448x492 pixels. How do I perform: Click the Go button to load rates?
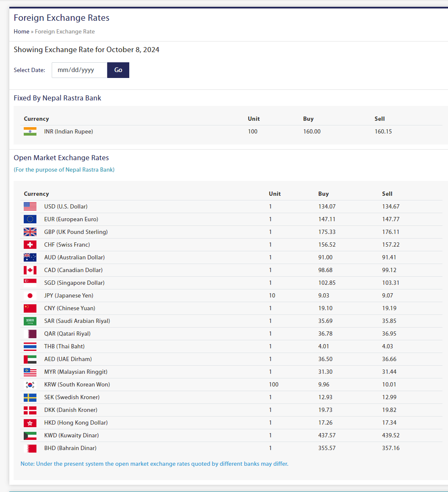pyautogui.click(x=118, y=70)
